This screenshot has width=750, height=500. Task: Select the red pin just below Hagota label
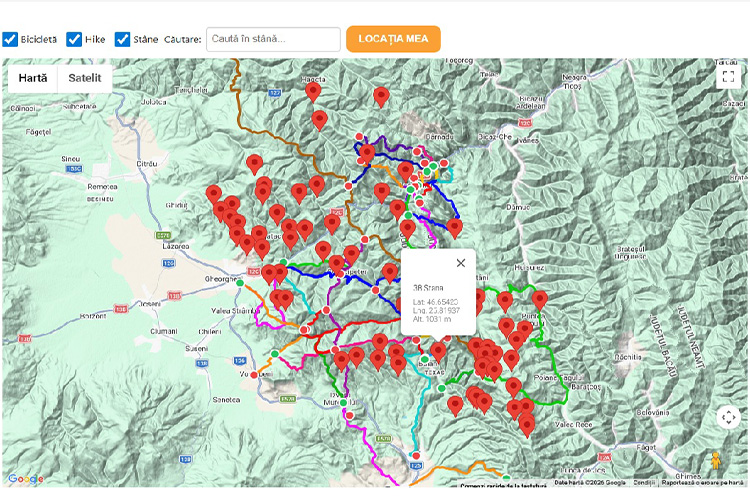pyautogui.click(x=313, y=91)
